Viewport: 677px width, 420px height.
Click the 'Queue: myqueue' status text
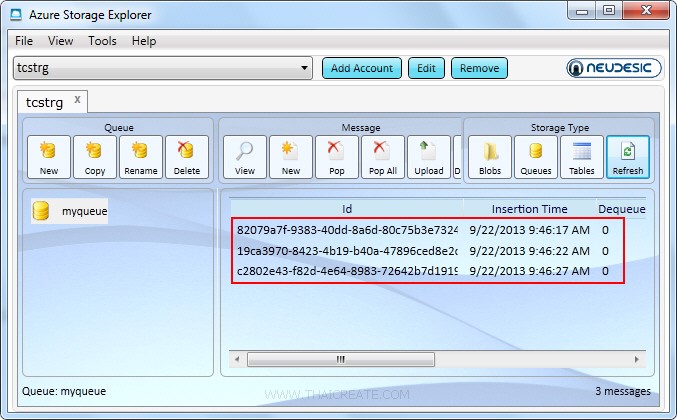click(64, 391)
